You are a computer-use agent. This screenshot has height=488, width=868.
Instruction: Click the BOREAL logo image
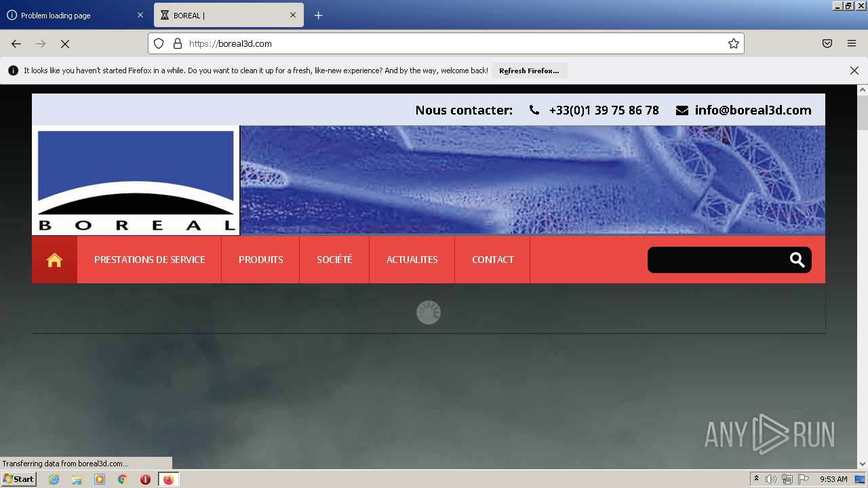pos(136,180)
